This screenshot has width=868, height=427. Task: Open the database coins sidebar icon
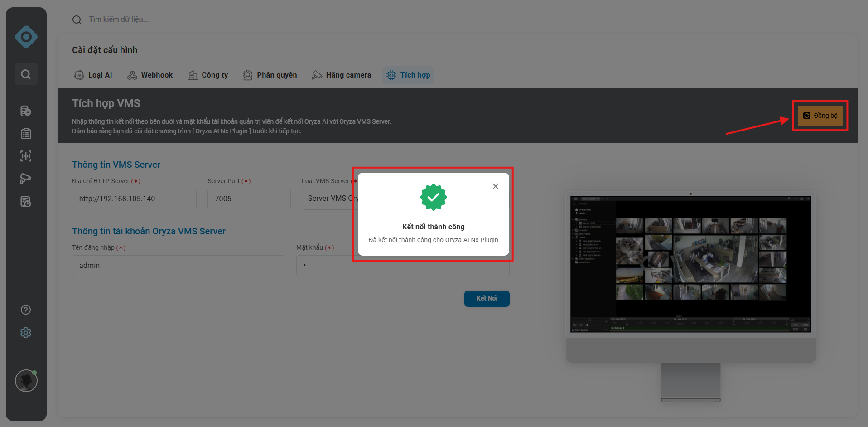tap(26, 111)
